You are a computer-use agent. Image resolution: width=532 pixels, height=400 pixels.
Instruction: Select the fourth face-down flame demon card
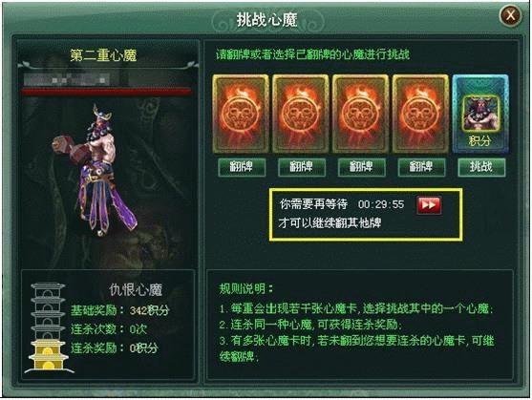point(420,114)
